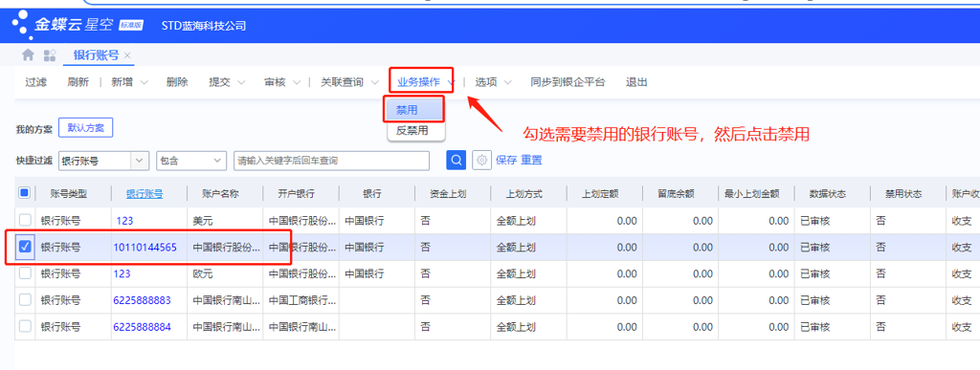
Task: Check the row for 欧元 account
Action: click(24, 273)
